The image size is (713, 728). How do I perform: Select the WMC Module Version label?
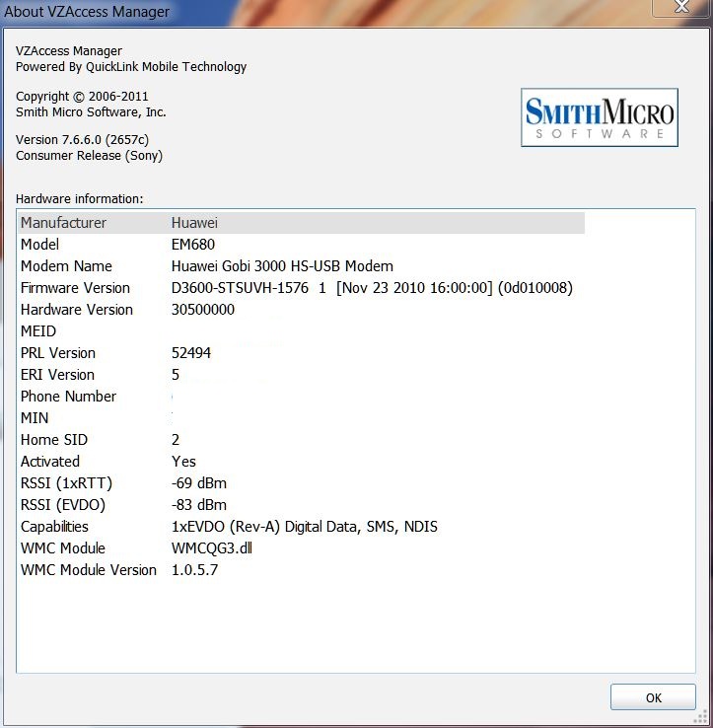[x=89, y=570]
